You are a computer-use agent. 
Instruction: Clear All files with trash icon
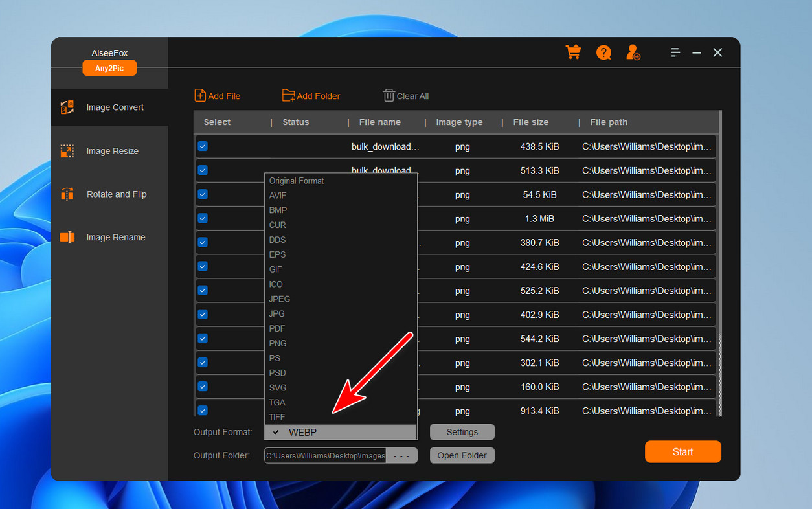[x=406, y=96]
